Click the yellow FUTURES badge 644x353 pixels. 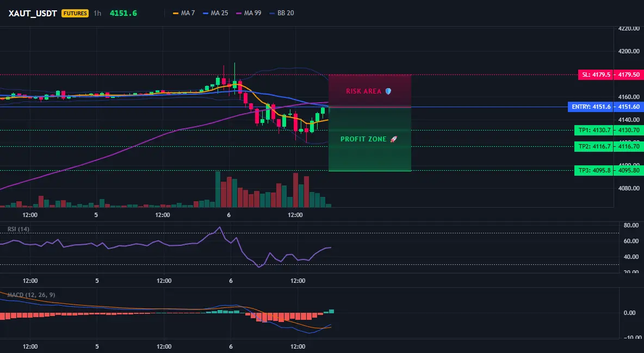[75, 13]
